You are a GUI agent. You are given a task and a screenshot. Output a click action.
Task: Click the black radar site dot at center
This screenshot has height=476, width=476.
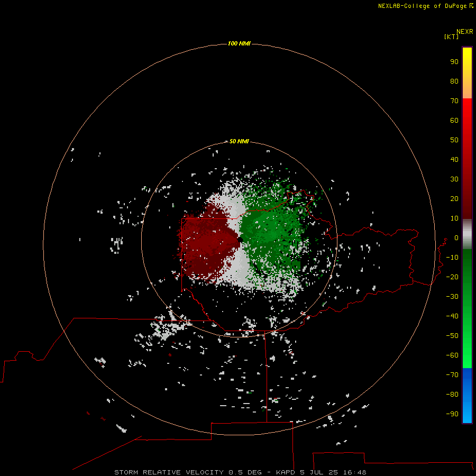click(240, 240)
